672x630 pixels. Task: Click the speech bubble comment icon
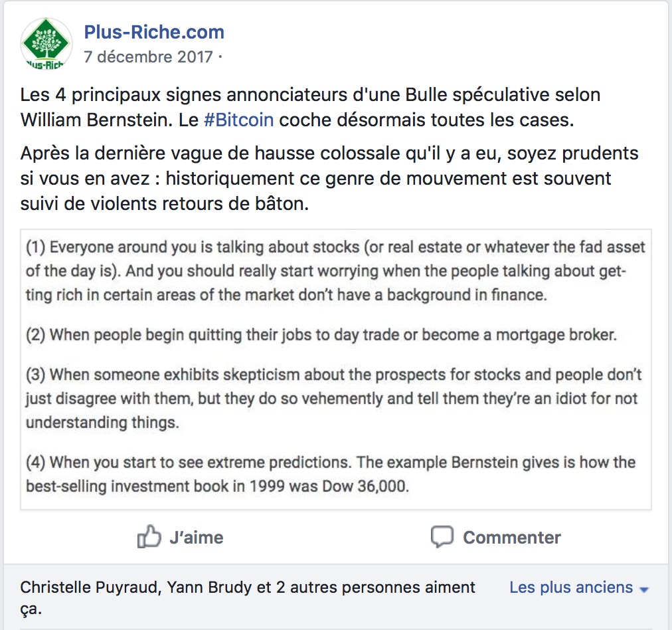point(442,537)
